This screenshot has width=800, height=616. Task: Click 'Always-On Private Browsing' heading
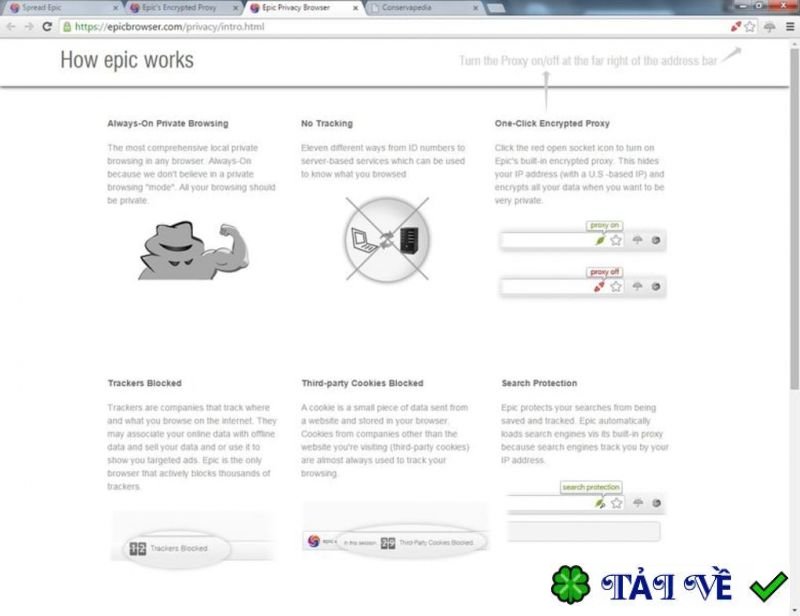pos(168,124)
